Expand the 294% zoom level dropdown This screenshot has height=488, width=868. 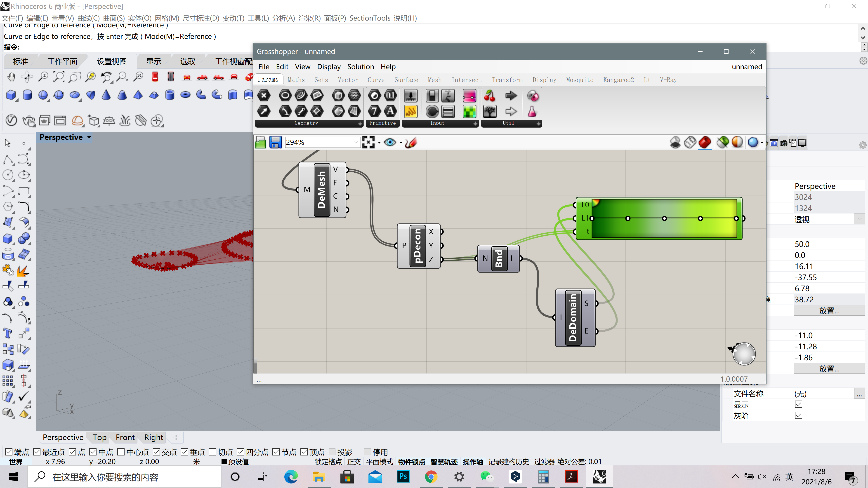pyautogui.click(x=356, y=143)
